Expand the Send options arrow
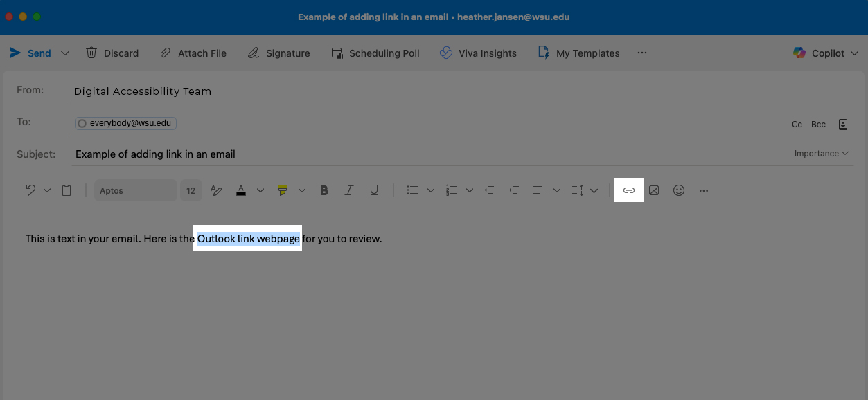The width and height of the screenshot is (868, 400). pos(65,53)
